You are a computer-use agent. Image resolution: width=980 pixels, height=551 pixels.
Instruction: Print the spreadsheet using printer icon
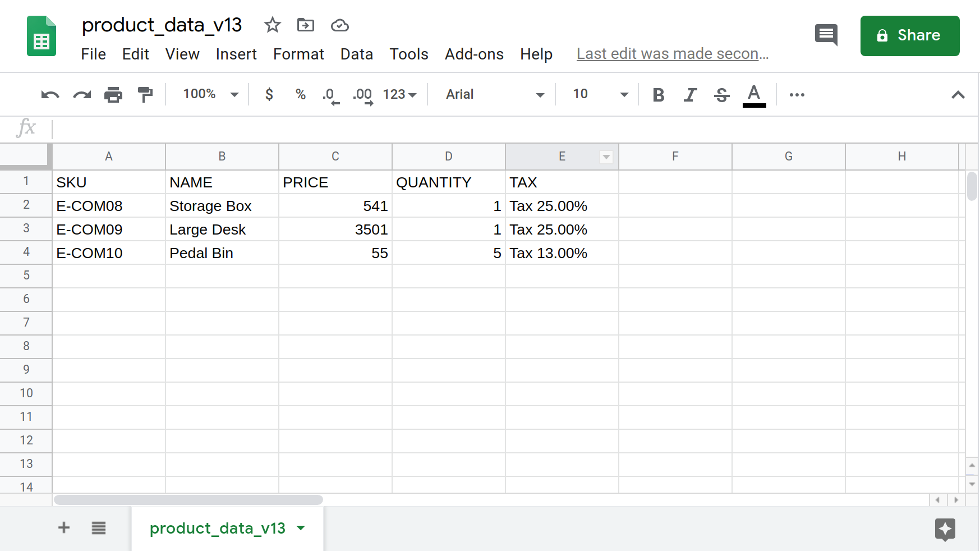click(x=113, y=95)
